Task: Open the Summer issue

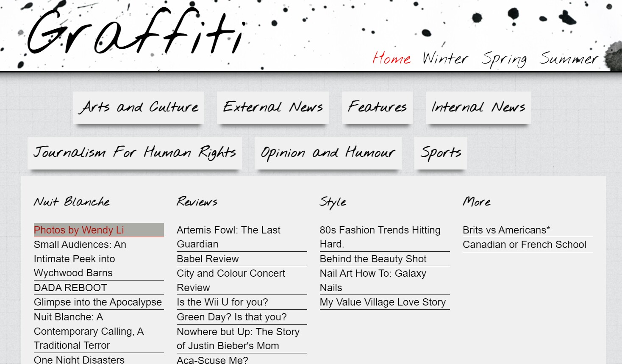Action: pos(569,58)
